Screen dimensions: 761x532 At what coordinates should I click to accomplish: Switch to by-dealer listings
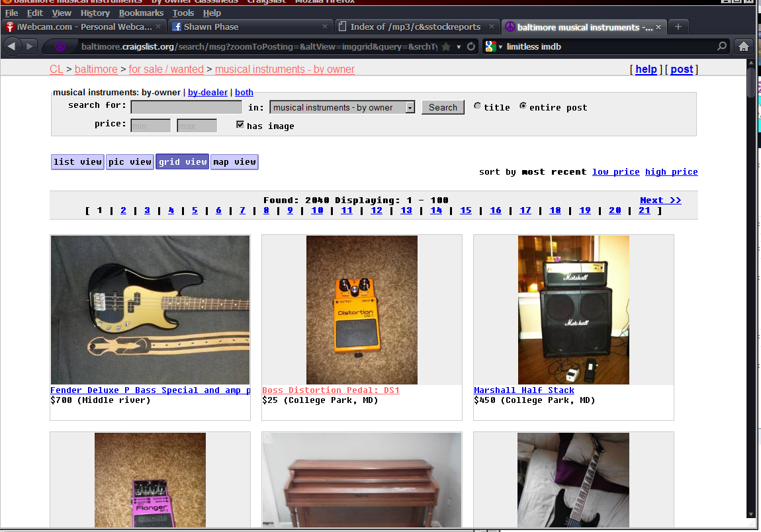(208, 92)
